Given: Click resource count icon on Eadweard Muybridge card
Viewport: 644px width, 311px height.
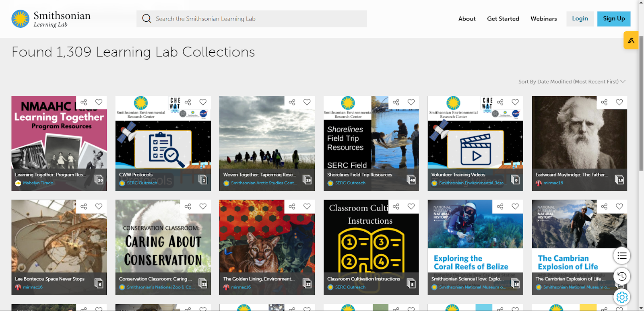Looking at the screenshot, I should (x=619, y=179).
